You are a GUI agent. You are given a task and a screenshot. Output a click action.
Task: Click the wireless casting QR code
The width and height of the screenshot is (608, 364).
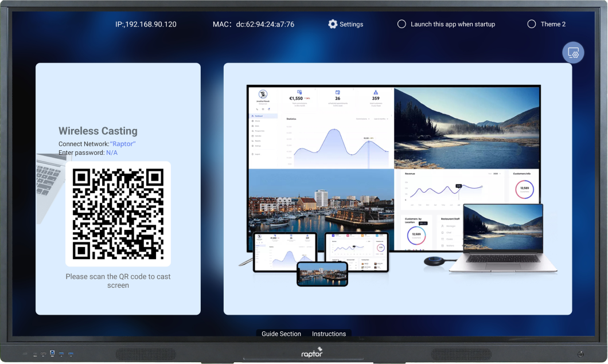tap(118, 214)
